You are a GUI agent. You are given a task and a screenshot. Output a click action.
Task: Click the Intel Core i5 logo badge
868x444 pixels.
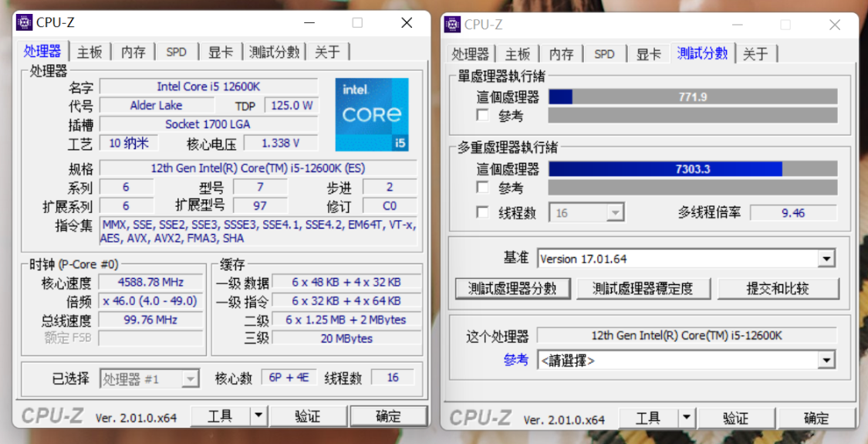click(372, 114)
